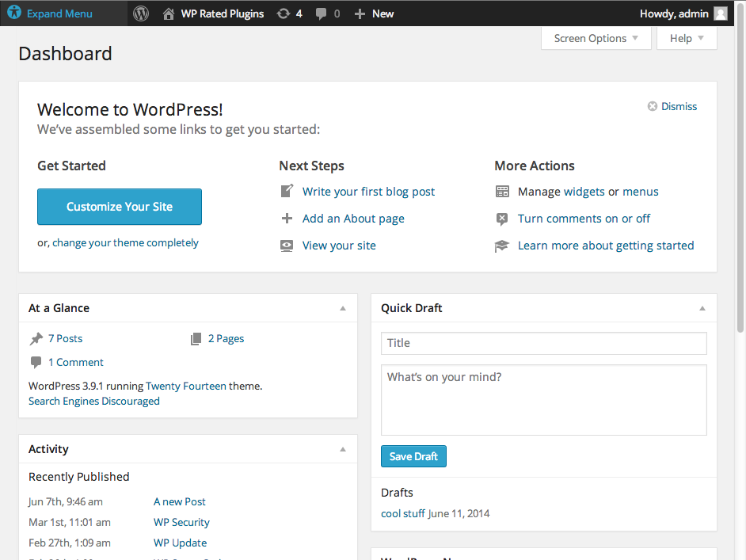Collapse the At a Glance panel

tap(343, 308)
